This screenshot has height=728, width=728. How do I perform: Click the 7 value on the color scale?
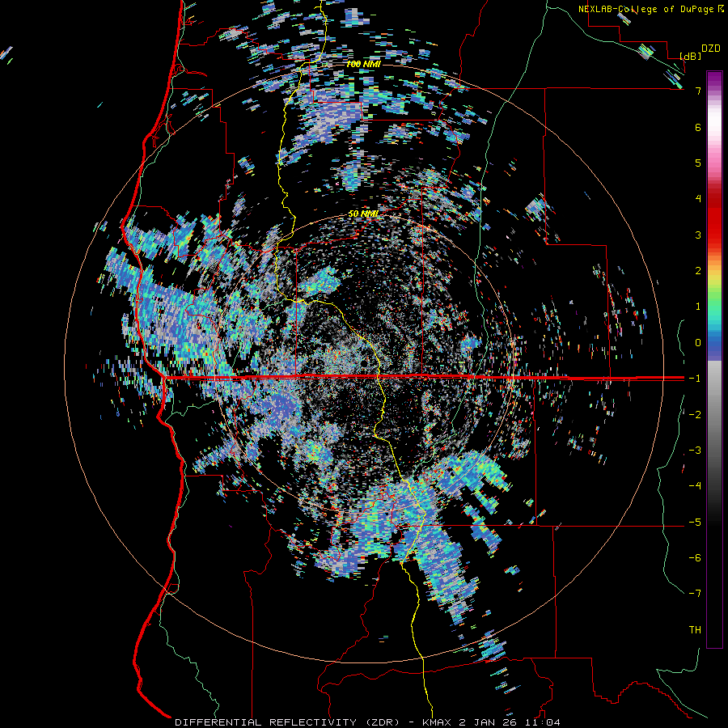point(698,91)
